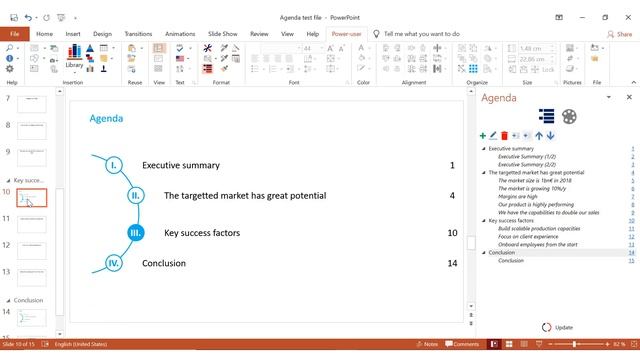
Task: Collapse Key success factors node in Agenda tree
Action: pyautogui.click(x=484, y=221)
